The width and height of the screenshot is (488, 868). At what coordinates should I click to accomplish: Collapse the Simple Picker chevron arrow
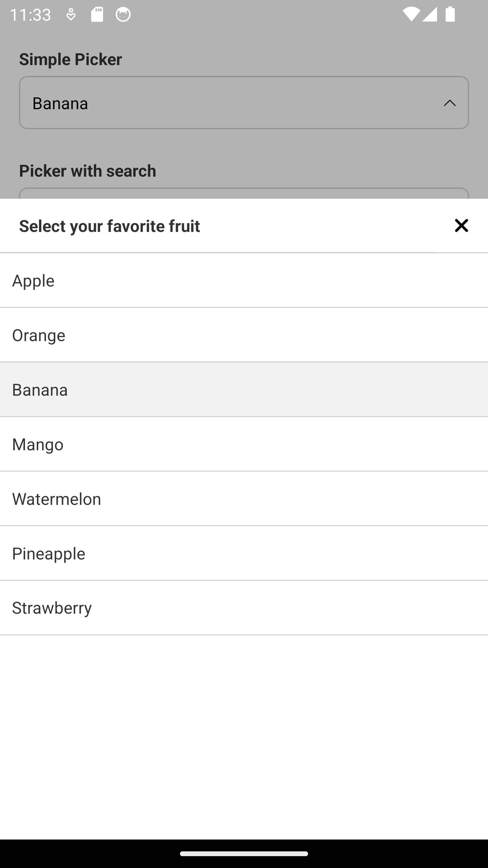point(450,103)
